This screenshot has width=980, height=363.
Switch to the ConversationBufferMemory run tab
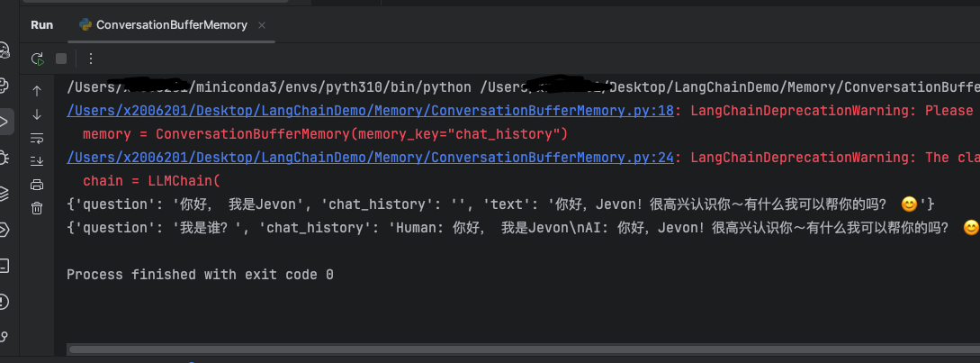pyautogui.click(x=171, y=25)
